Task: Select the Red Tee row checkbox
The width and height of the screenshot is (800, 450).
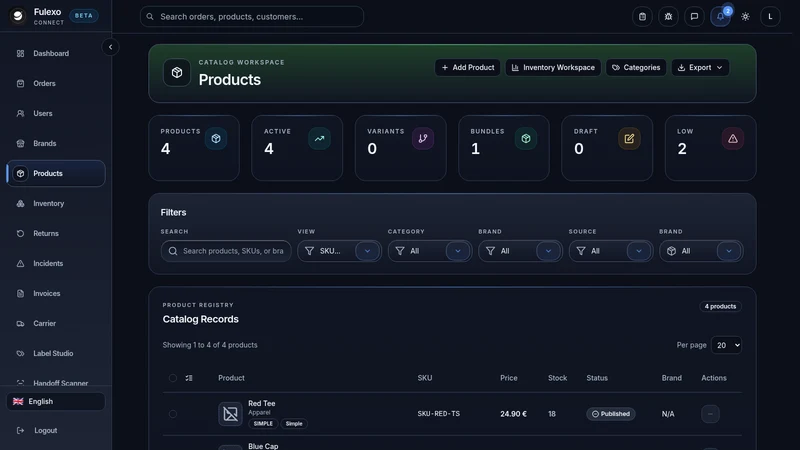Action: click(173, 414)
